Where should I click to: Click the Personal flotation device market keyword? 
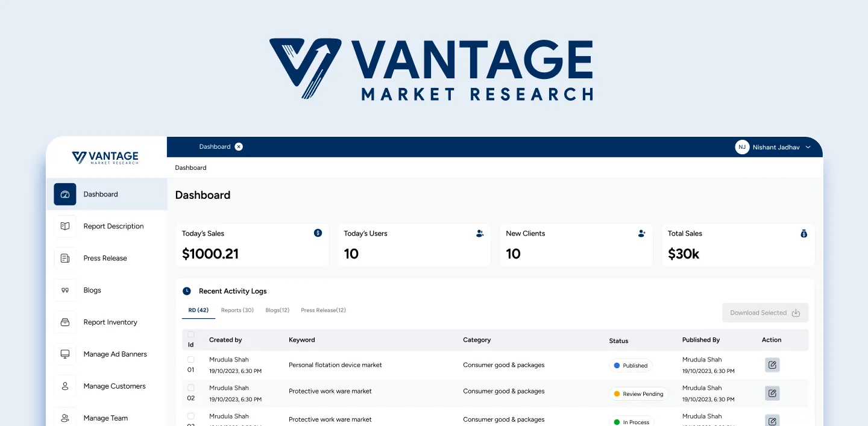tap(335, 365)
